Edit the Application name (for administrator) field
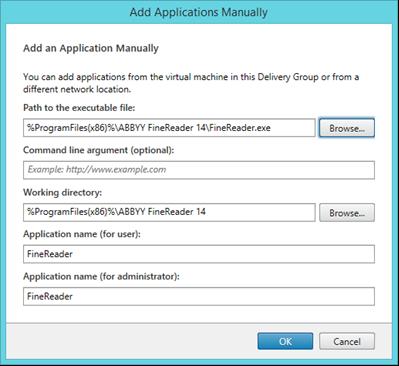 click(x=199, y=296)
